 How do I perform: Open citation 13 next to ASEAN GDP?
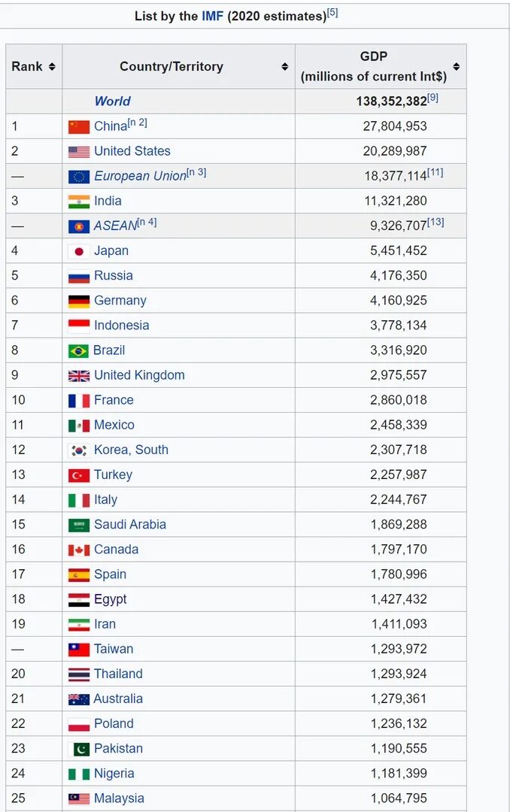point(436,222)
